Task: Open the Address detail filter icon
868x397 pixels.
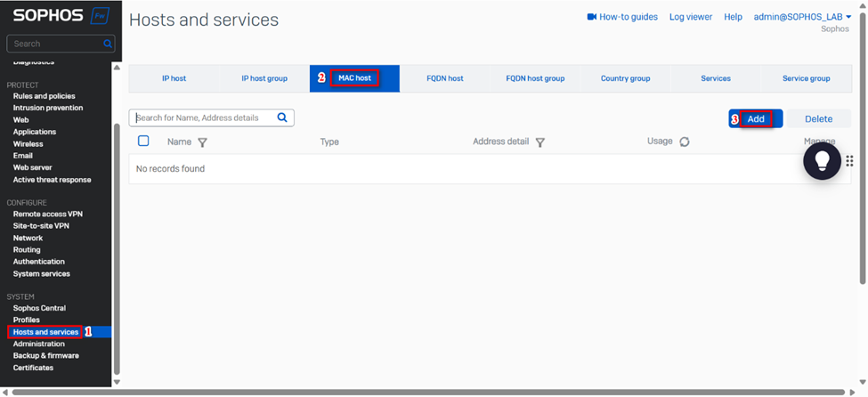Action: [539, 142]
